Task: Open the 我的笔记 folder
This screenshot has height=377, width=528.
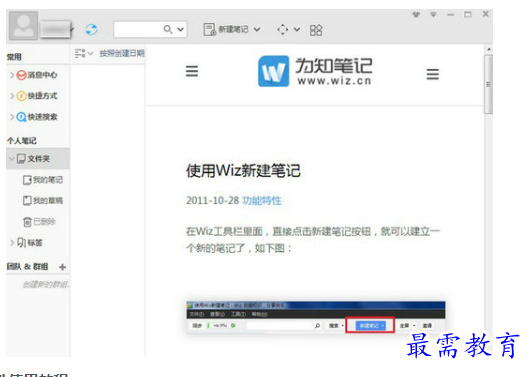Action: pyautogui.click(x=43, y=180)
